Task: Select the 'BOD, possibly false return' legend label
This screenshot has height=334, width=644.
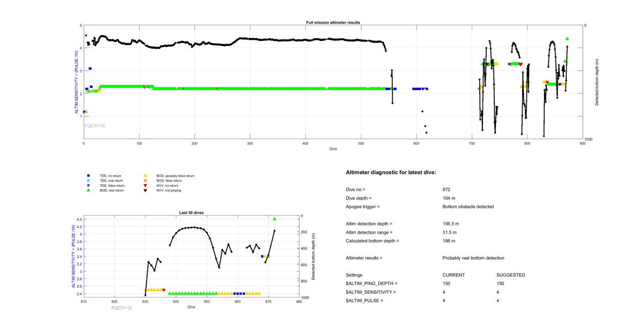Action: click(x=175, y=176)
